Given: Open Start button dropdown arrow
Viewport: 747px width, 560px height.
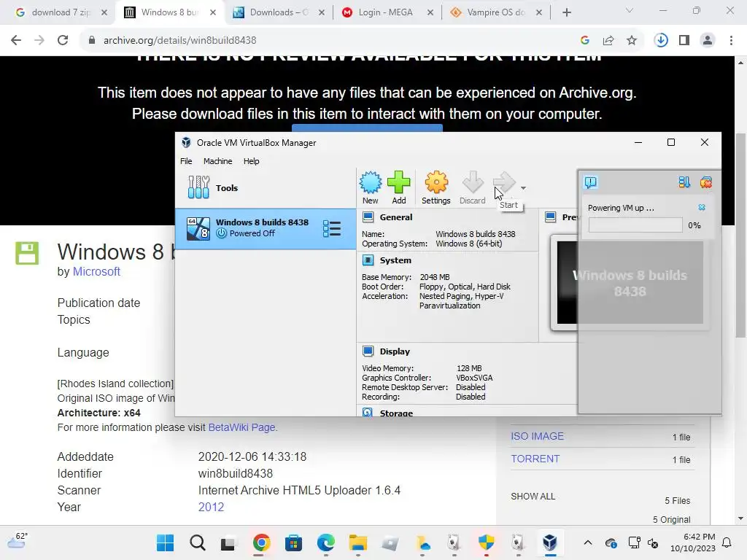Looking at the screenshot, I should [x=523, y=188].
